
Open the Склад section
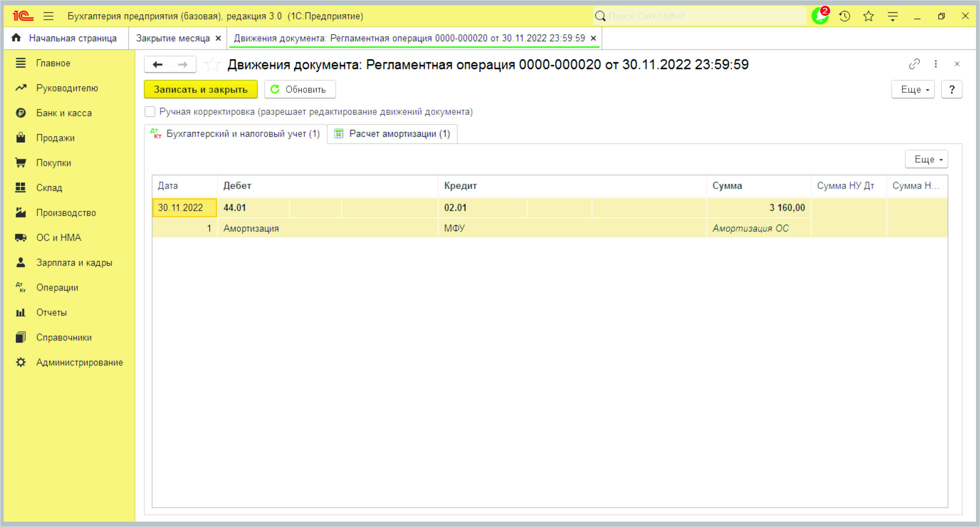point(49,188)
